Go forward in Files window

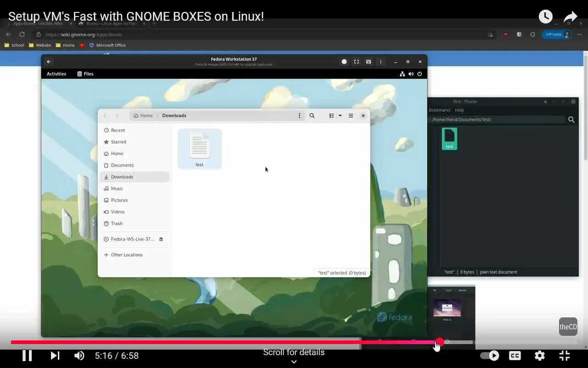(117, 115)
